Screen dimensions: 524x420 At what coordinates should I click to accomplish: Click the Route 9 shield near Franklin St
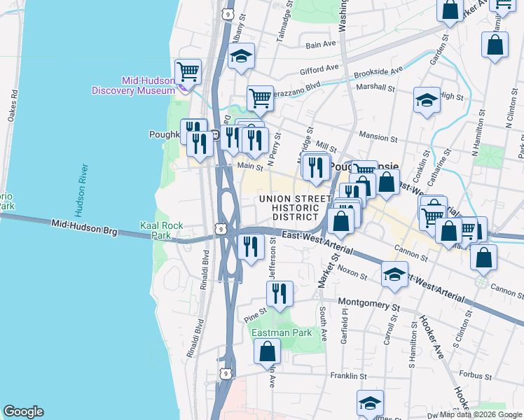tap(226, 374)
